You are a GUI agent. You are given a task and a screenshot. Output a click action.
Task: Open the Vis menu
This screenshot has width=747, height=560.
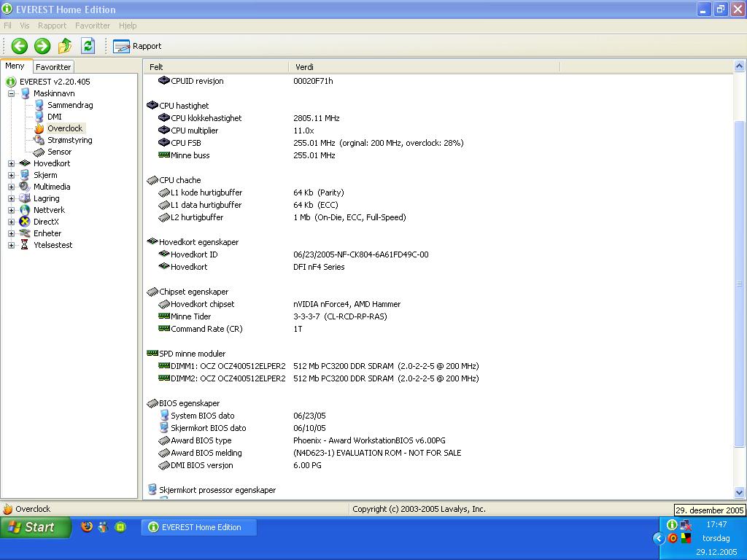pyautogui.click(x=24, y=26)
